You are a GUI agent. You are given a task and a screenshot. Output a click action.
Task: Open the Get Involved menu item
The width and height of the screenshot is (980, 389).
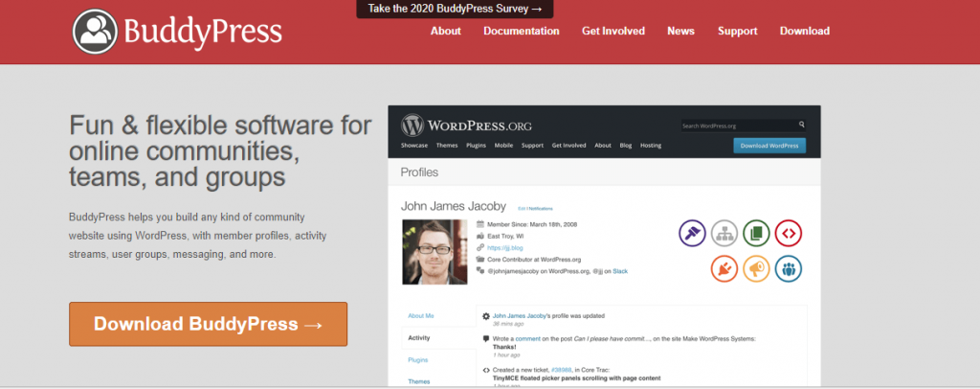pyautogui.click(x=613, y=31)
